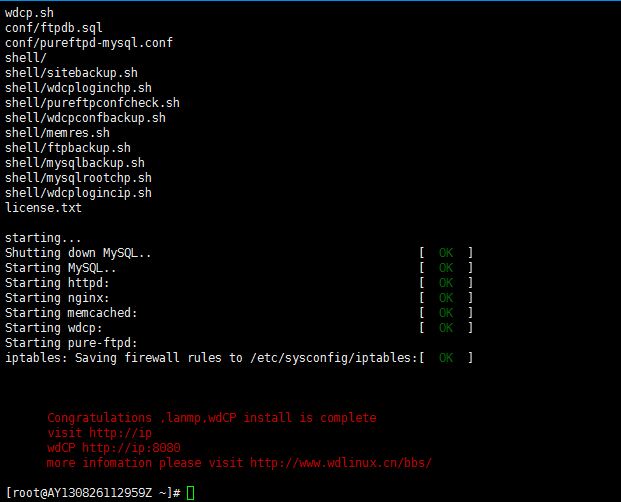
Task: Select shell/pureftpconfcheck.sh line
Action: tap(92, 103)
